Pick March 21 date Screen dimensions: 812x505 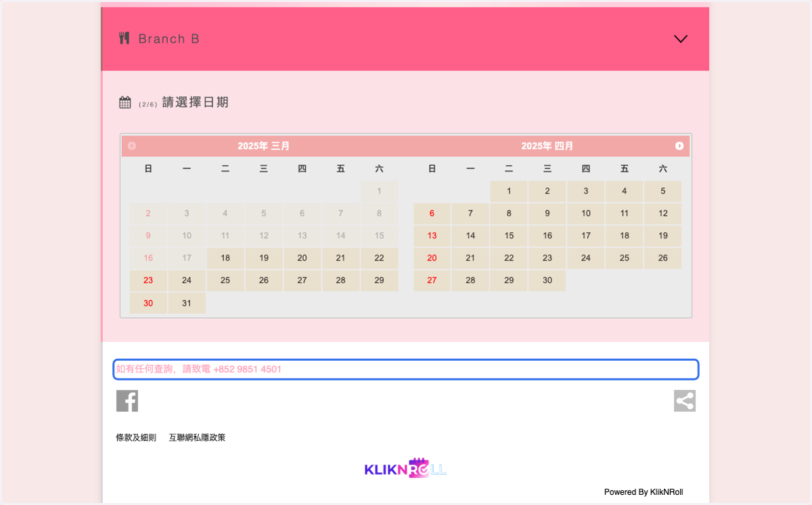pos(340,258)
